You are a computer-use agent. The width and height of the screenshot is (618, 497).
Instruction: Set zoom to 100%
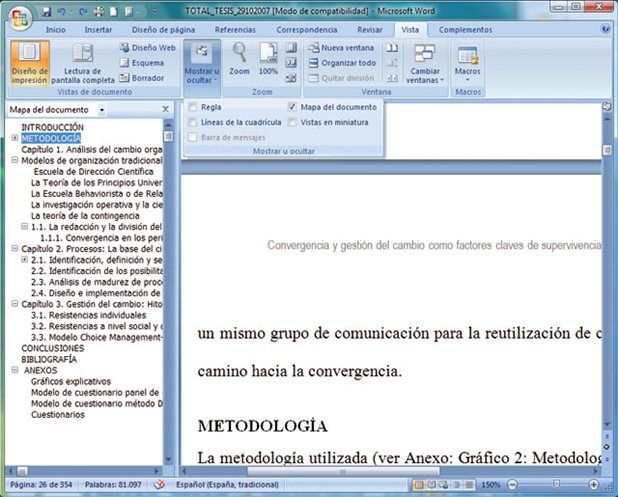tap(268, 59)
